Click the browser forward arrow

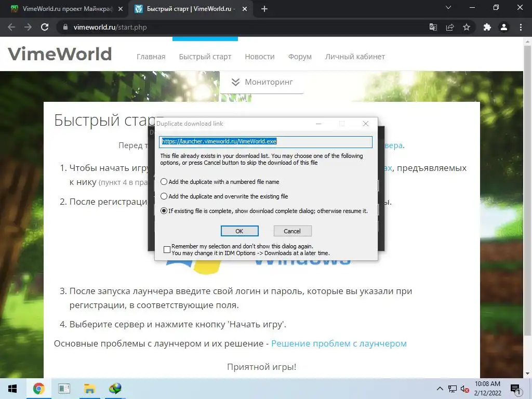coord(28,27)
